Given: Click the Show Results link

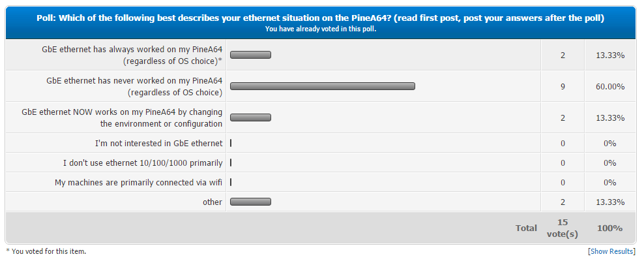Looking at the screenshot, I should pos(611,251).
